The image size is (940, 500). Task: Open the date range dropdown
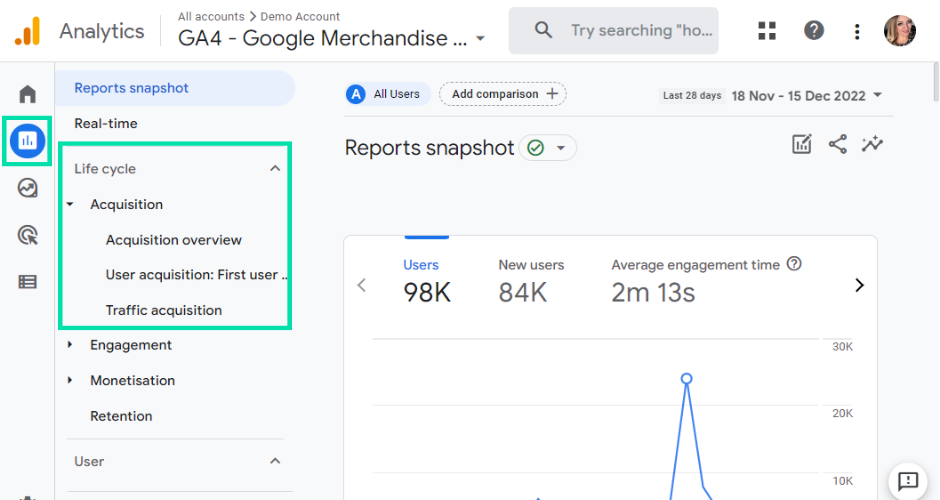pyautogui.click(x=806, y=95)
